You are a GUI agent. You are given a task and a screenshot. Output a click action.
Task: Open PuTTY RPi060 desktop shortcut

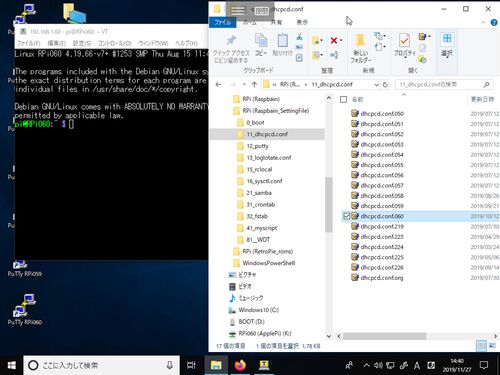click(25, 310)
